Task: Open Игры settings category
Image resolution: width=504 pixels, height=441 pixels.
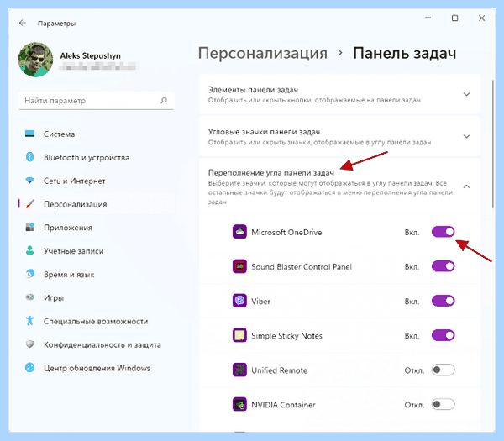Action: coord(97,297)
